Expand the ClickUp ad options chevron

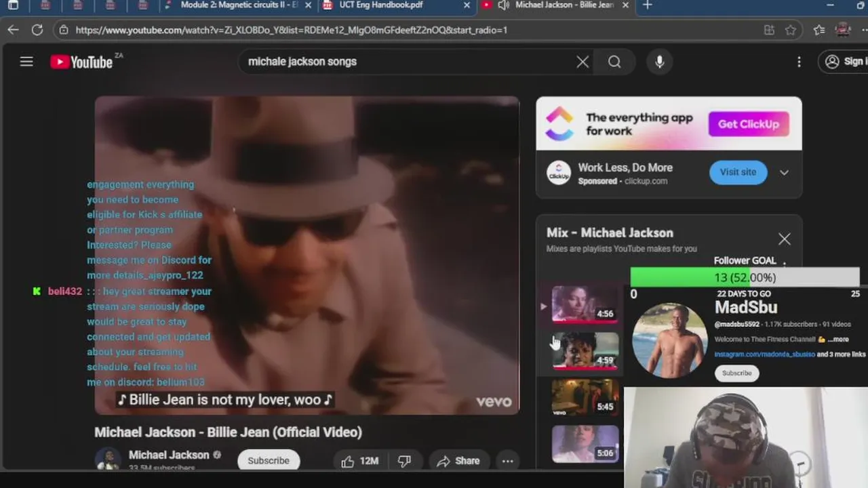coord(784,172)
